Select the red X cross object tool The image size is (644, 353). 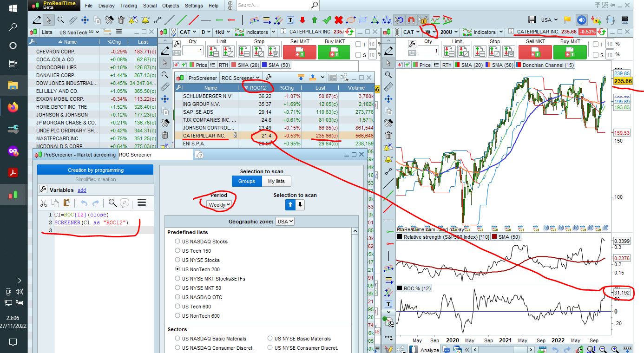[339, 20]
